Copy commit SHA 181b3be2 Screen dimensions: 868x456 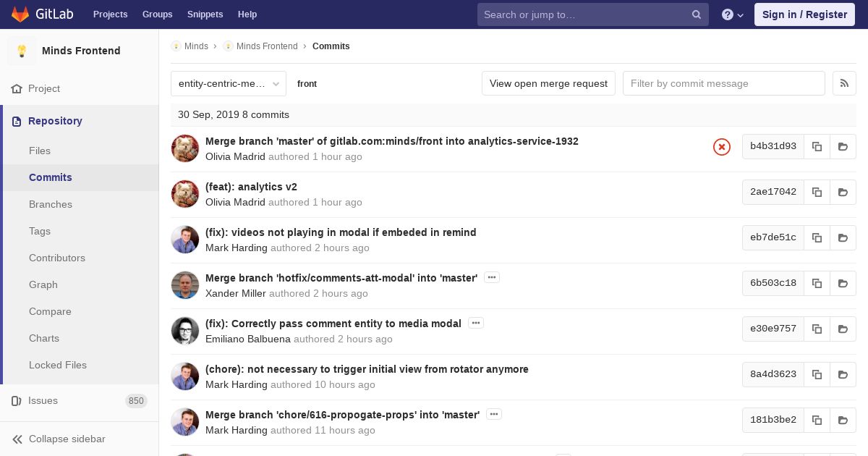tap(817, 420)
